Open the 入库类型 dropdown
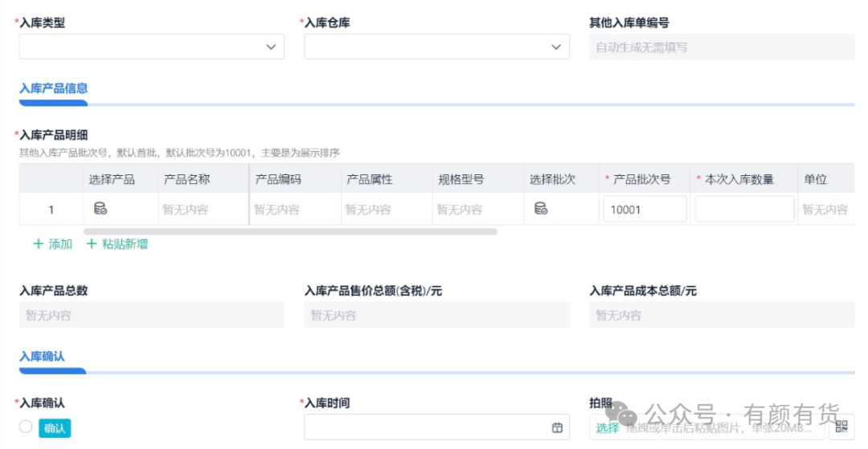Screen dimensions: 868x449 pos(151,47)
